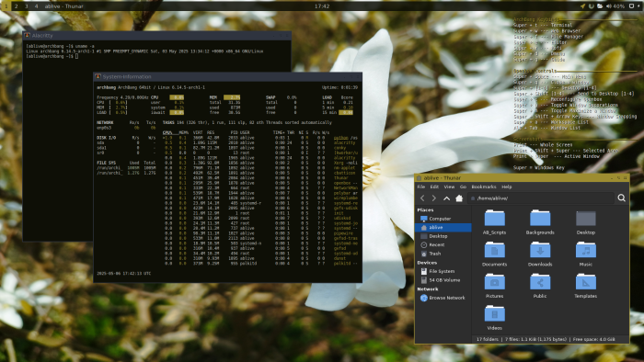Click the rocket launcher tray icon
This screenshot has height=362, width=644.
click(582, 6)
